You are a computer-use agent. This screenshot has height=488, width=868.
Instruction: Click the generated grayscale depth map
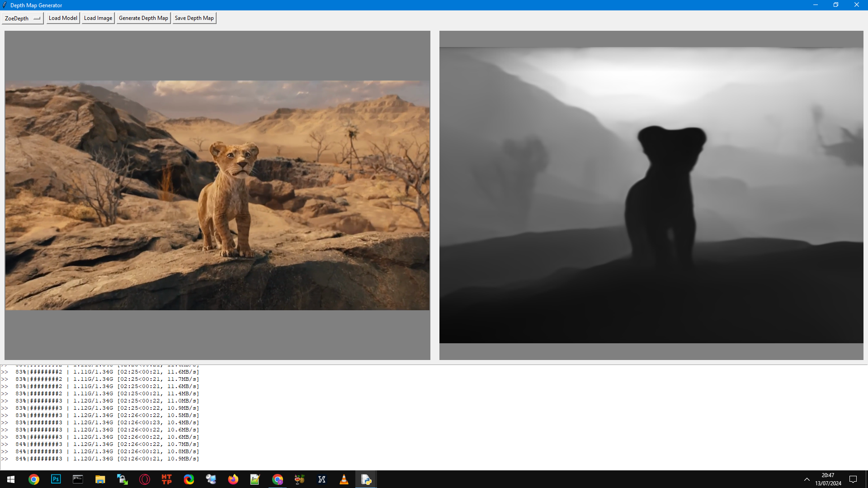(x=651, y=195)
